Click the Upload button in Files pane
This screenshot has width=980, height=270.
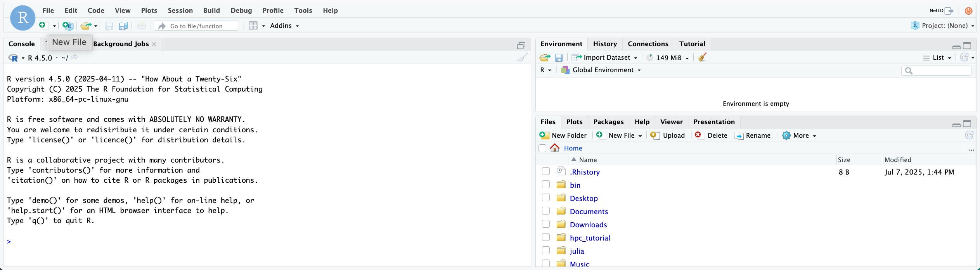pyautogui.click(x=668, y=135)
